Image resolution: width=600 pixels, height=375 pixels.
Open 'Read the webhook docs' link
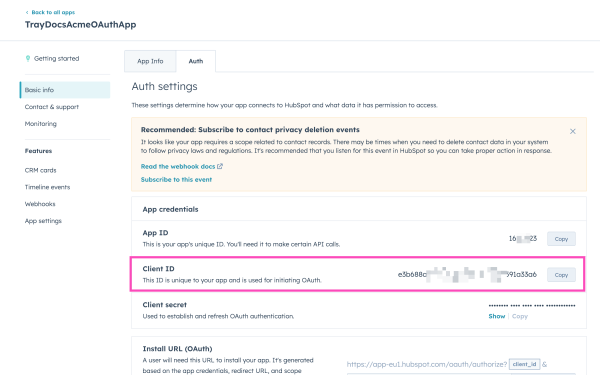tap(178, 166)
